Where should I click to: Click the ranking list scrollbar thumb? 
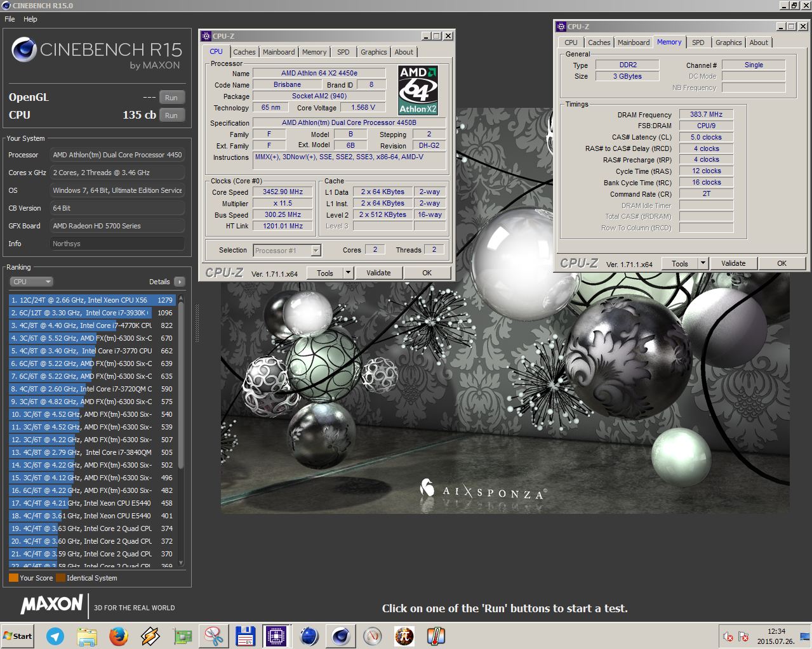[x=181, y=385]
